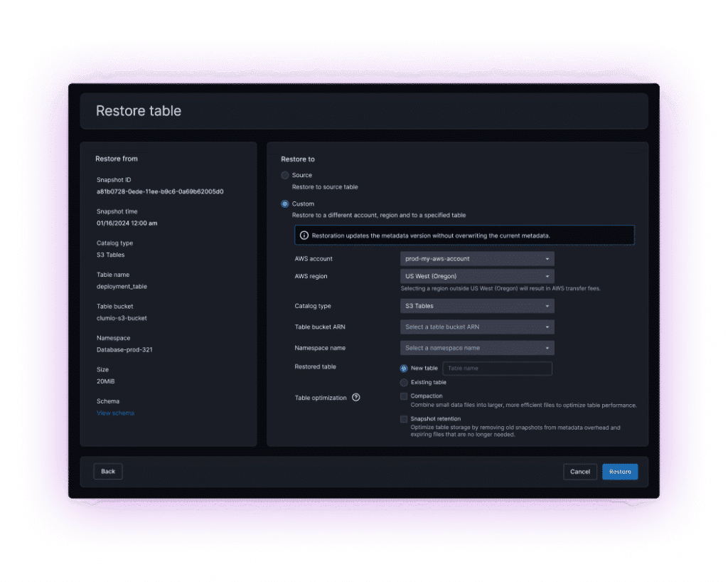Viewport: 728px width, 582px height.
Task: Open Table bucket ARN selector
Action: [476, 327]
